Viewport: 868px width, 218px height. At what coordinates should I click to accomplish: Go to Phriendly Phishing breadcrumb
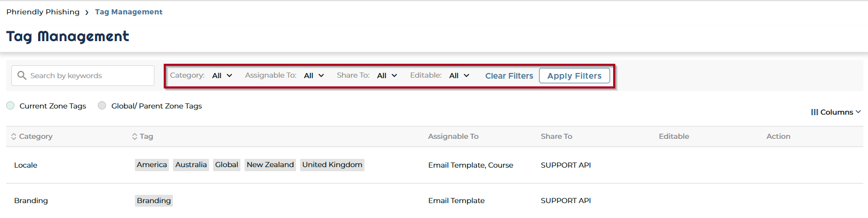pyautogui.click(x=43, y=12)
